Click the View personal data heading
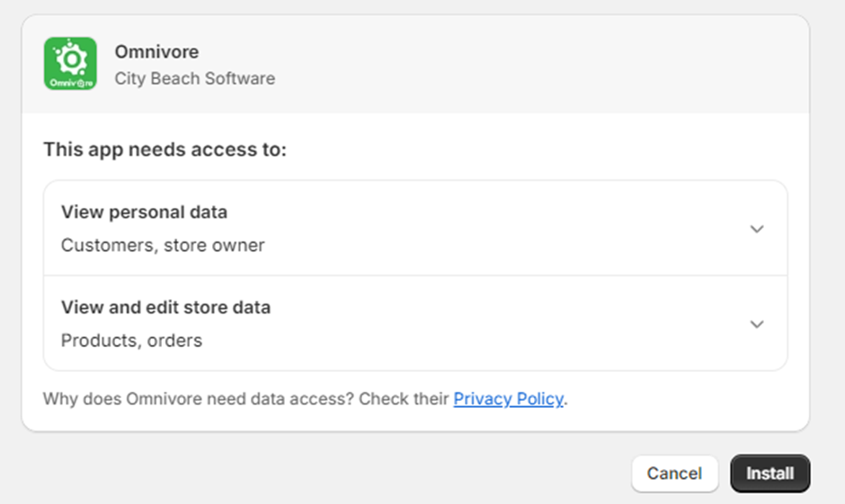845x504 pixels. (144, 212)
